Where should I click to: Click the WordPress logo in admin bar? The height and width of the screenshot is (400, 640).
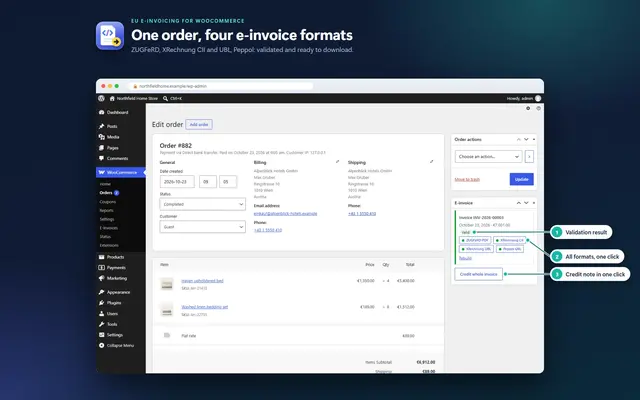[101, 98]
